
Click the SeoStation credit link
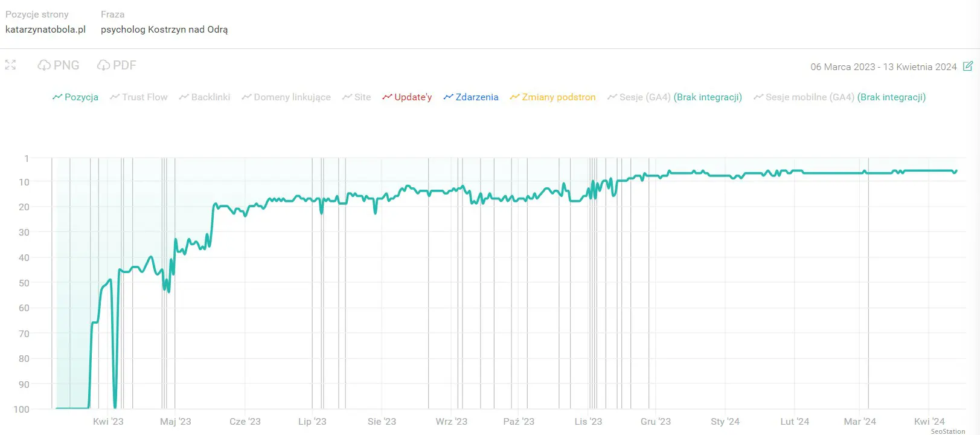tap(948, 431)
